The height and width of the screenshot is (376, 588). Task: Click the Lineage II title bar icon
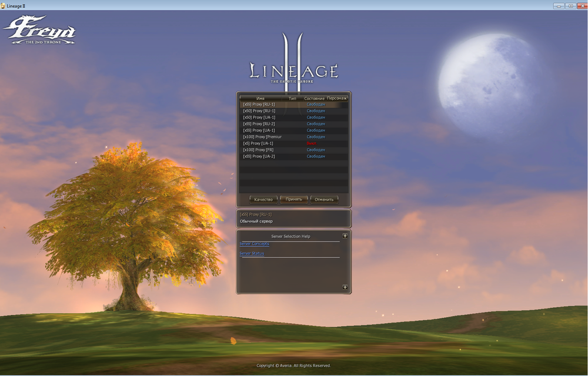(4, 5)
